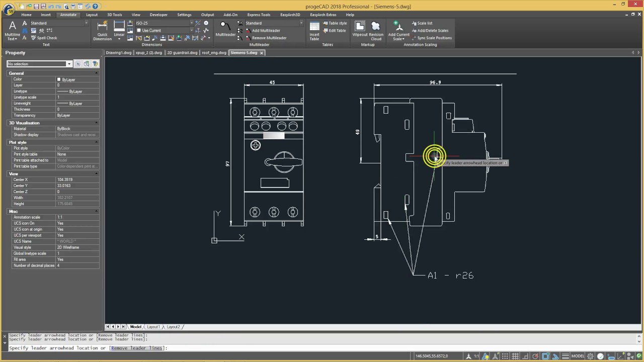Select the Quick Dimension tool

[x=102, y=30]
